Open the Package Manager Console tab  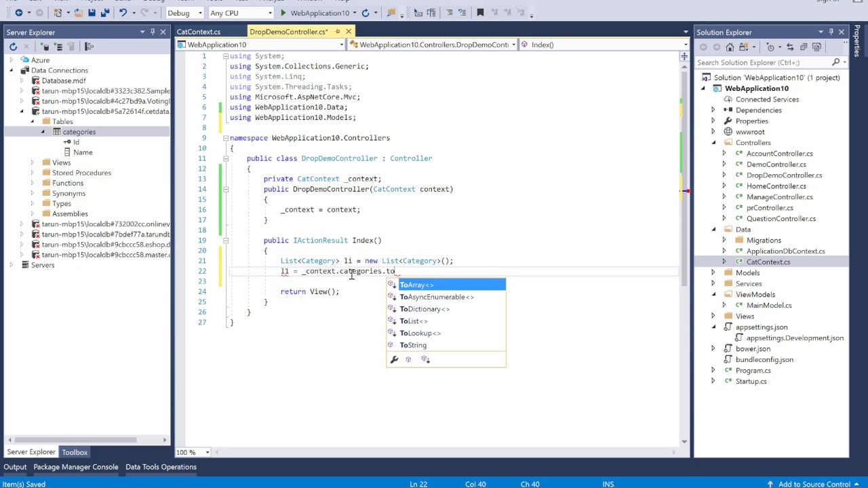tap(76, 467)
